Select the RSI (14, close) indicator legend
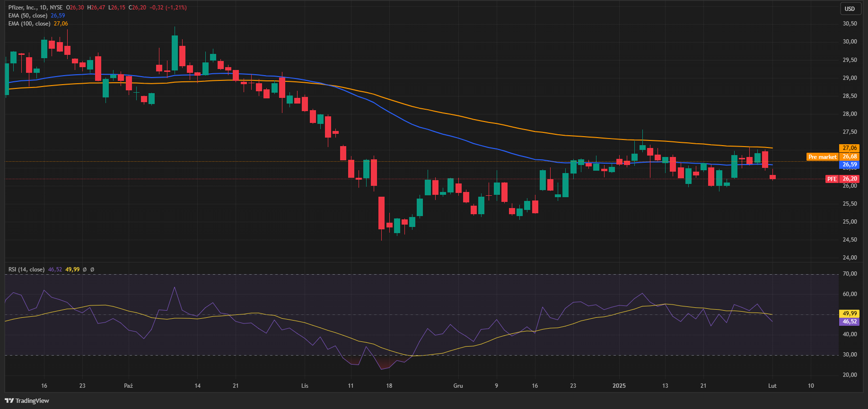Image resolution: width=868 pixels, height=409 pixels. [x=26, y=270]
